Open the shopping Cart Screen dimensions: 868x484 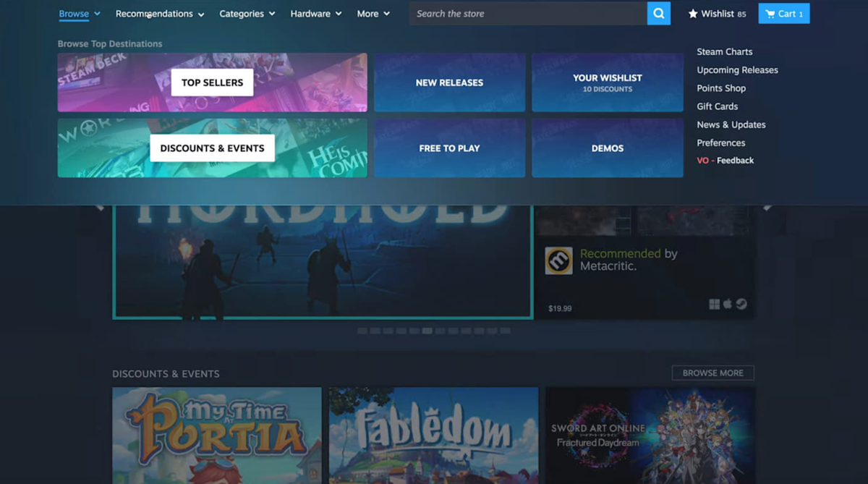tap(783, 13)
